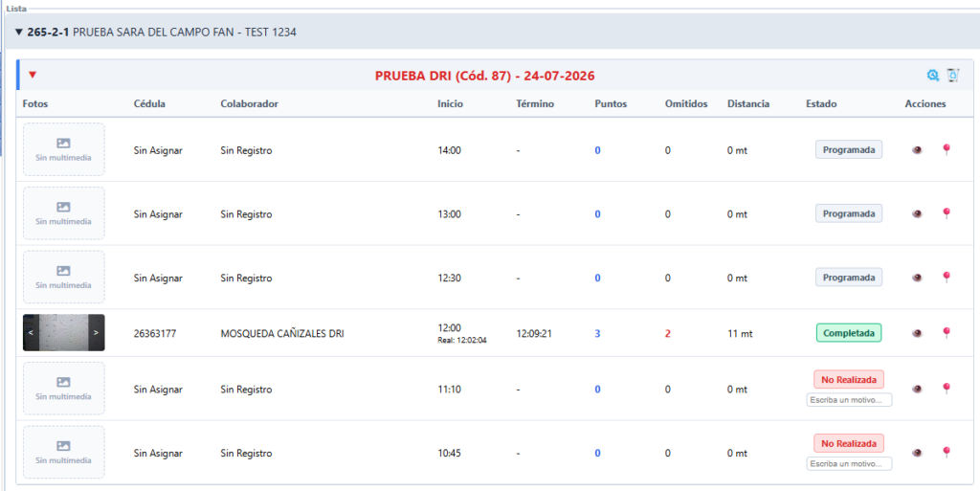
Task: Click the Estado column header
Action: (821, 103)
